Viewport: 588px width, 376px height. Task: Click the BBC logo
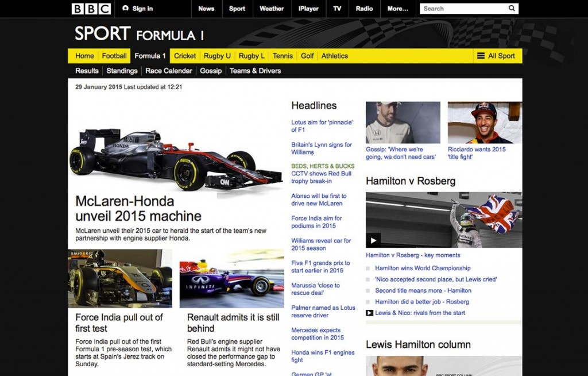click(91, 9)
